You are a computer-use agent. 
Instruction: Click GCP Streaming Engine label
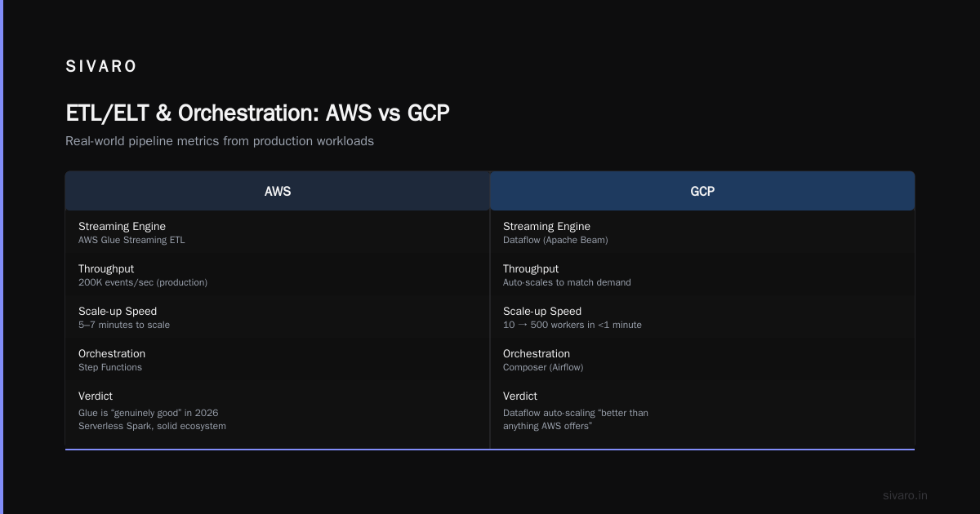click(546, 226)
